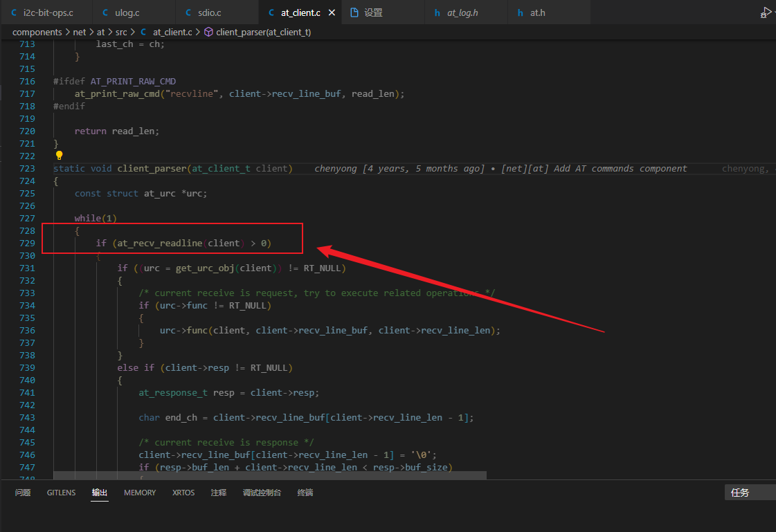Open the GITLENS panel tab
The image size is (776, 532).
pos(62,493)
